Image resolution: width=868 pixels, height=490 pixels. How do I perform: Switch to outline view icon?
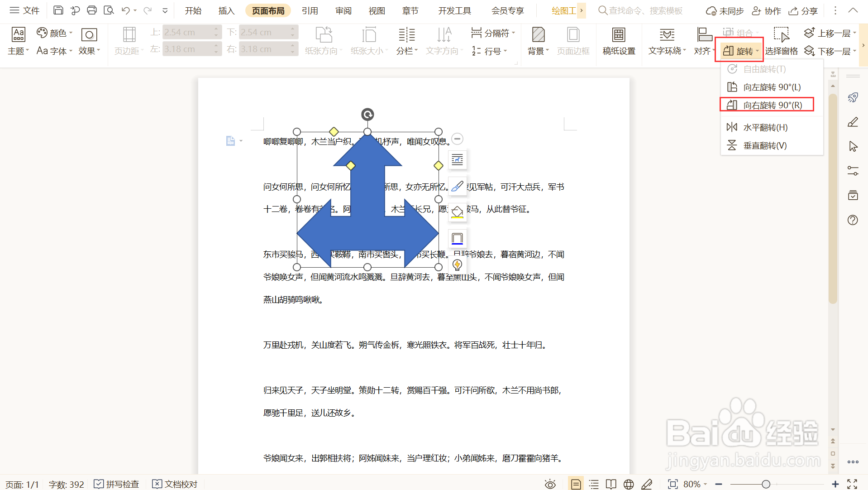point(594,484)
